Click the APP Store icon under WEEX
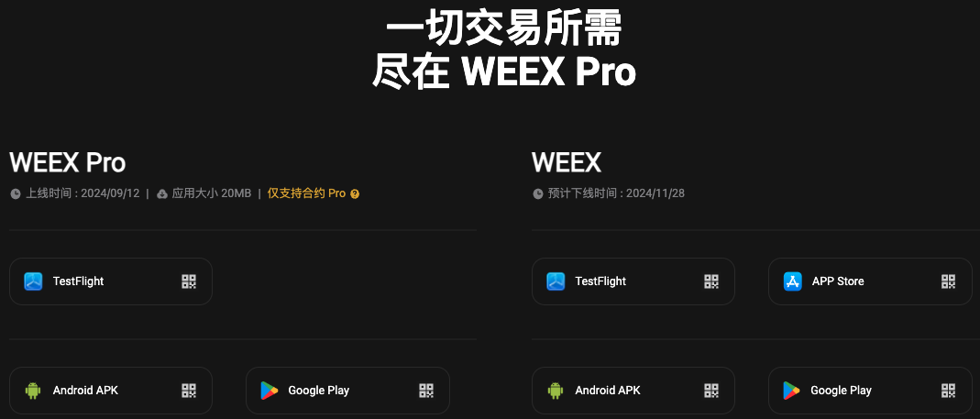The height and width of the screenshot is (419, 980). (792, 281)
